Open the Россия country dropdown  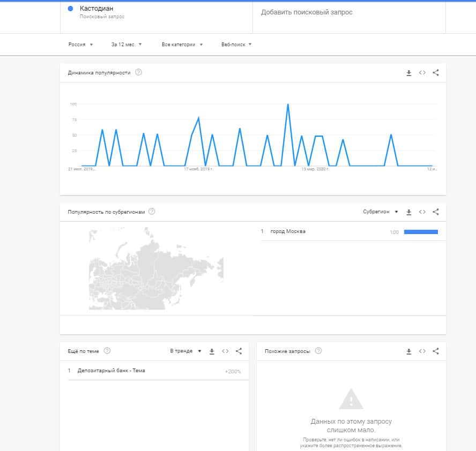[x=81, y=44]
